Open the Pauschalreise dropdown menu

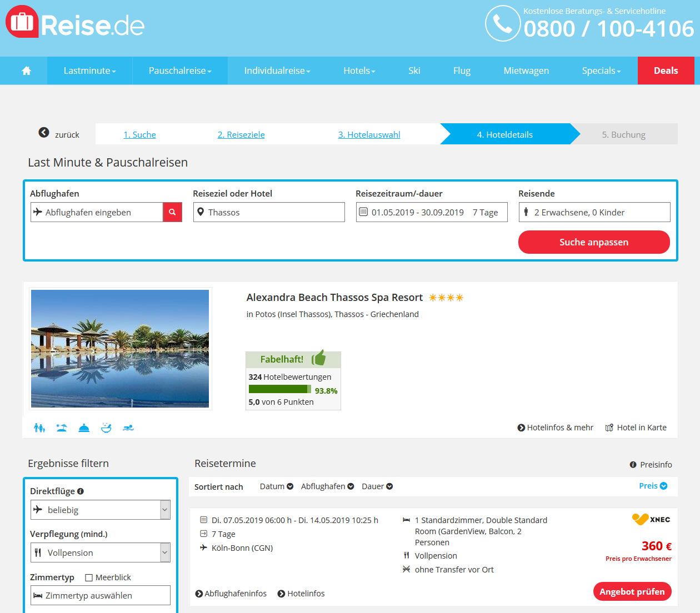tap(180, 71)
